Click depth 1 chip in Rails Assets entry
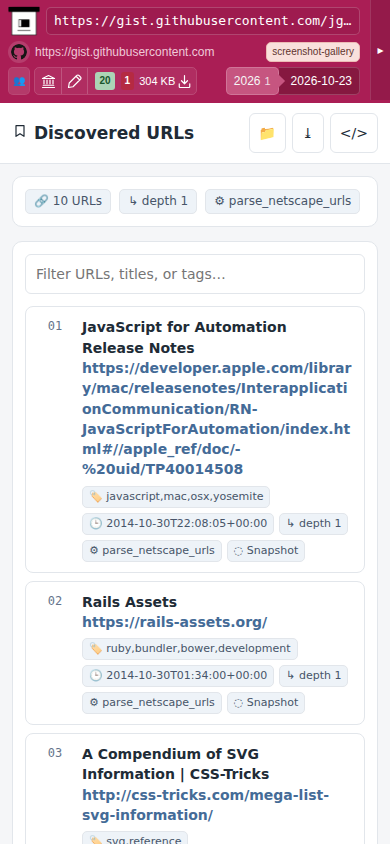This screenshot has height=844, width=390. point(314,676)
